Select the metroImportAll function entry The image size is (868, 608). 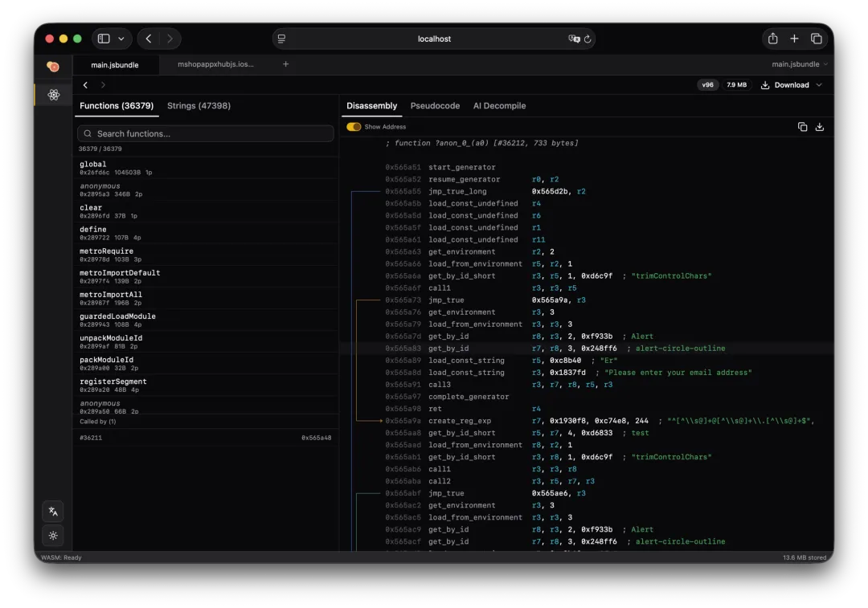coord(206,298)
